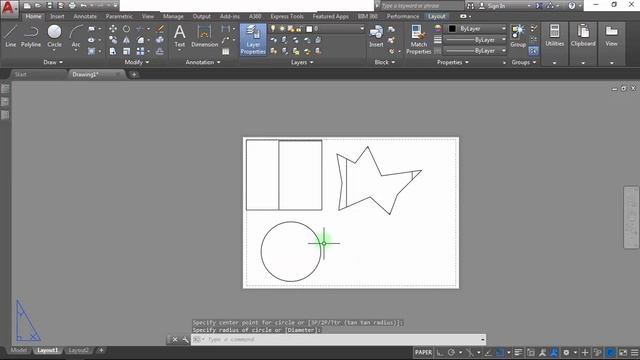This screenshot has width=640, height=360.
Task: Open customization menu in status bar
Action: coord(634,352)
